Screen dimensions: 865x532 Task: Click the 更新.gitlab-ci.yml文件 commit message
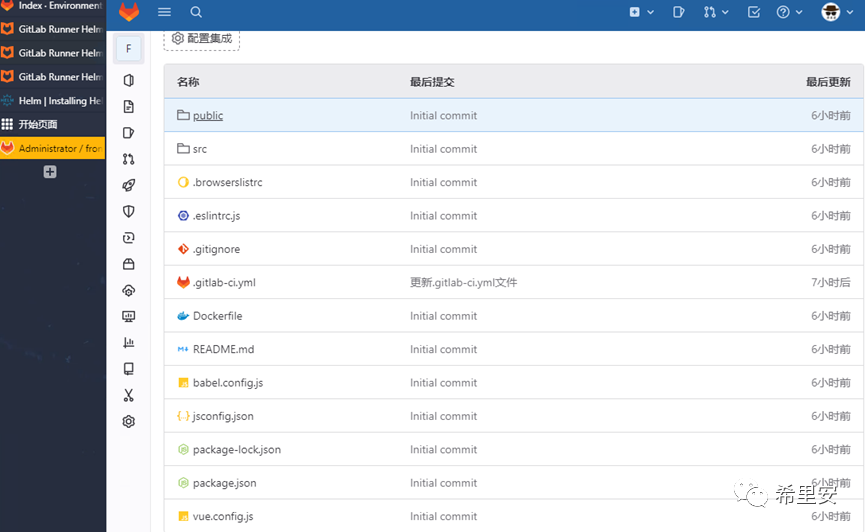pos(463,283)
